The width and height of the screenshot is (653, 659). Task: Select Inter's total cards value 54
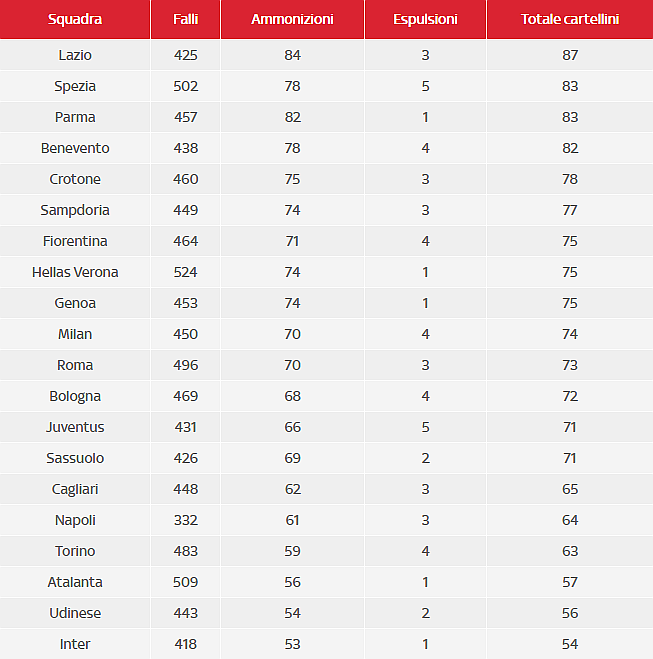pyautogui.click(x=570, y=644)
